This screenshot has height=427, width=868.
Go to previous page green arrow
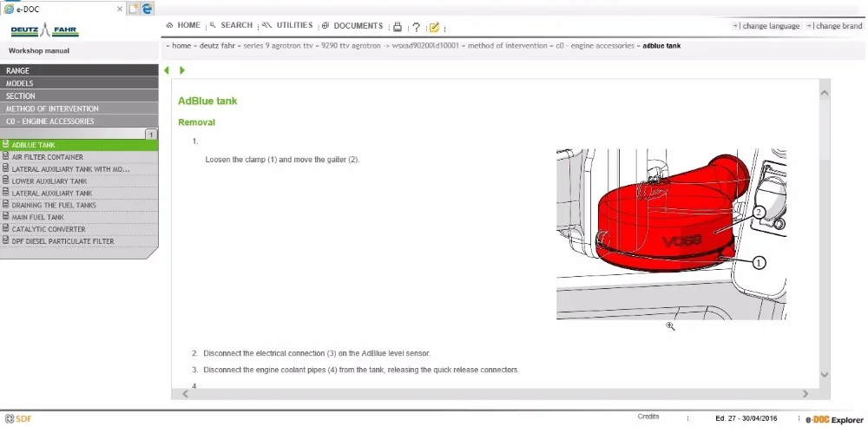166,70
